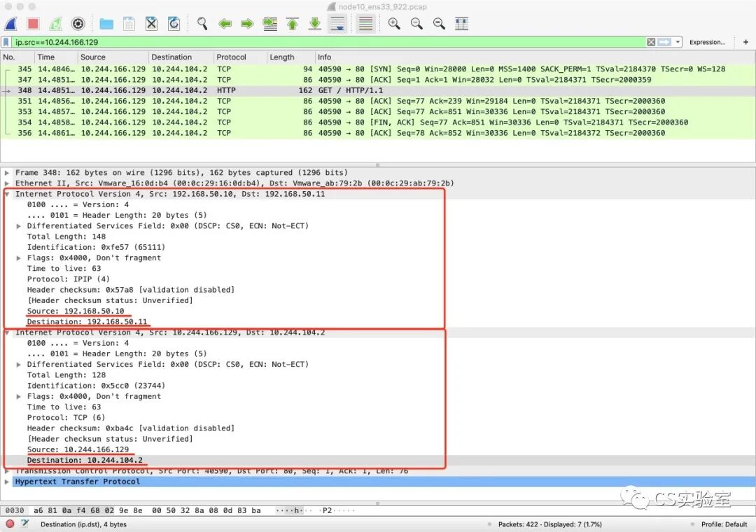Expand inner IP Flags 0x4000 node
The width and height of the screenshot is (756, 532).
click(18, 396)
